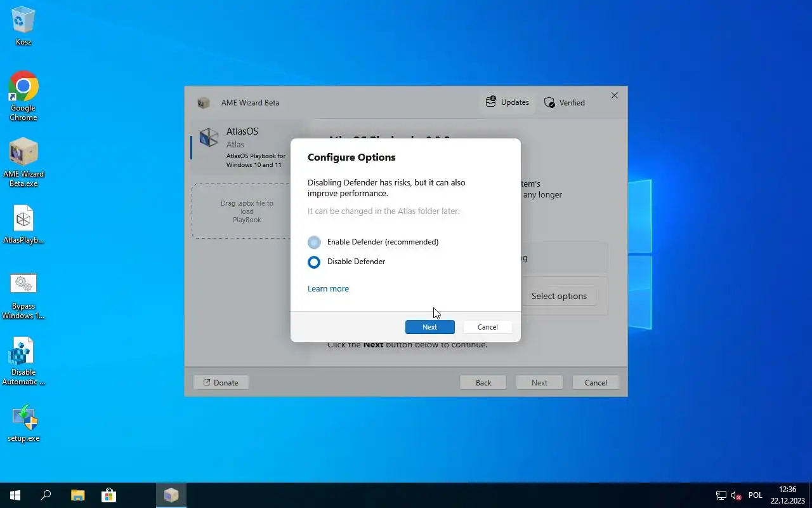Click the Configure Options heading
The height and width of the screenshot is (508, 812).
tap(351, 157)
